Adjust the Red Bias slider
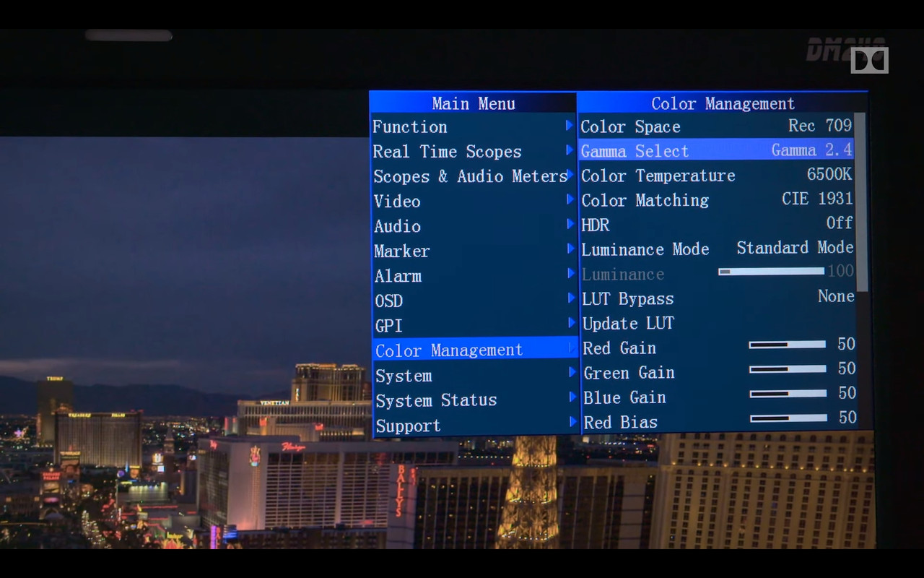 [x=788, y=418]
